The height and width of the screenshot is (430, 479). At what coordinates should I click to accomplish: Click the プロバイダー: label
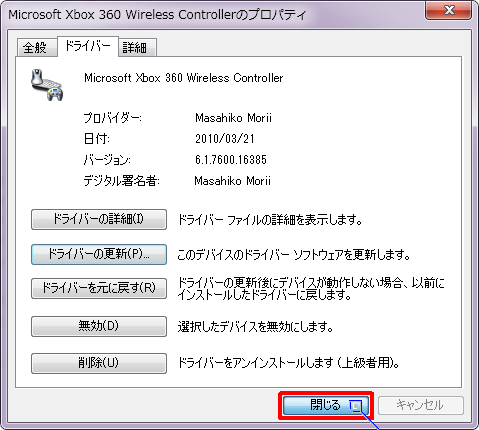(112, 118)
